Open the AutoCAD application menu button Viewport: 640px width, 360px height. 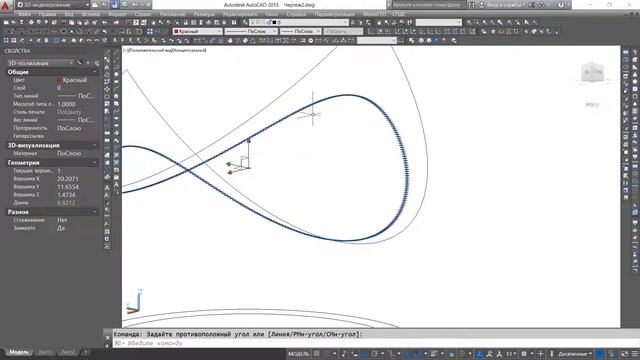tap(6, 6)
